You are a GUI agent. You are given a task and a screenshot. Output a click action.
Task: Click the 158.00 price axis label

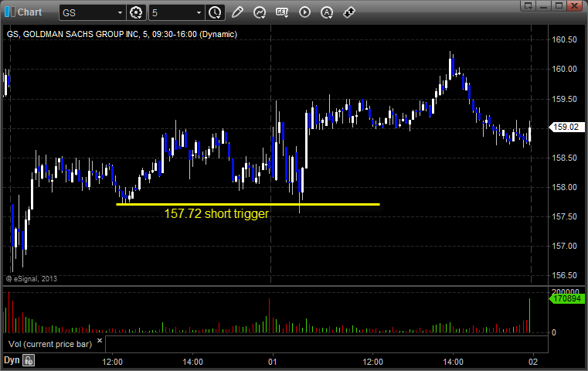(x=564, y=187)
